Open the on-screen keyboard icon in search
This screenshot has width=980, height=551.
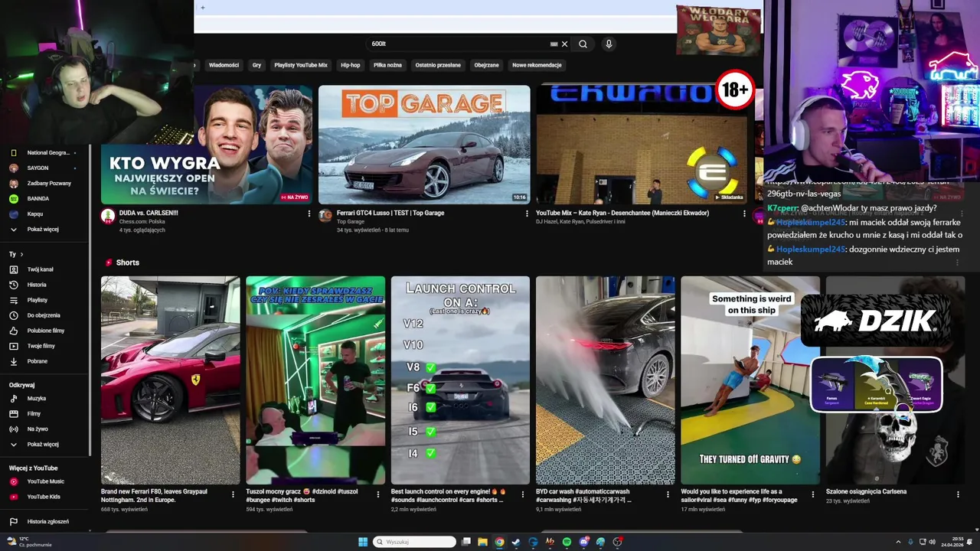click(x=554, y=44)
